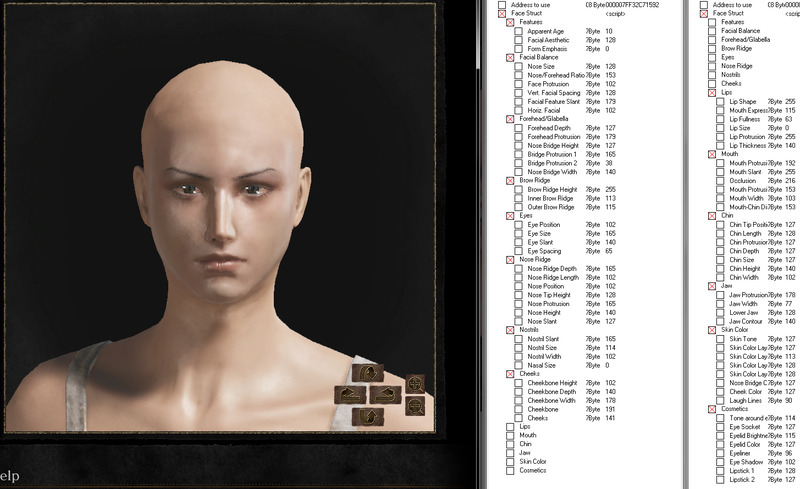The height and width of the screenshot is (489, 800).
Task: Enable the Laugh Lines checkbox
Action: coord(720,401)
